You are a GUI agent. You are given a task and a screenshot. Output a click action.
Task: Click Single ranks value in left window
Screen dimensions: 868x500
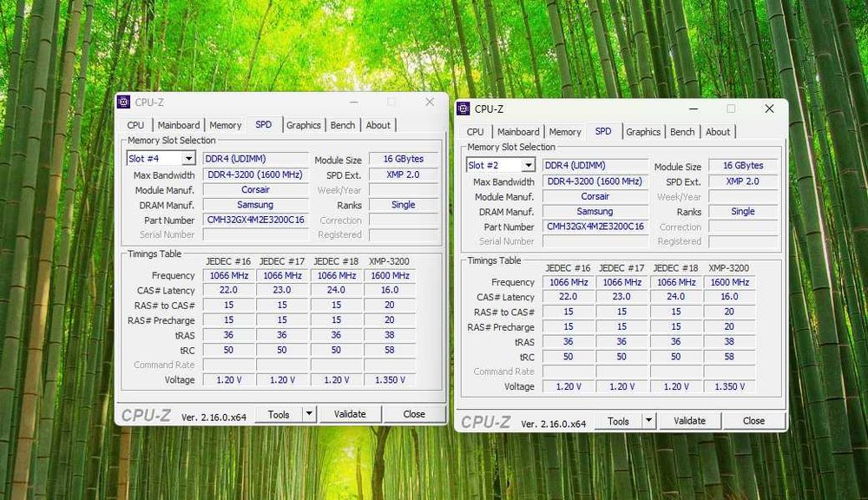click(x=404, y=204)
